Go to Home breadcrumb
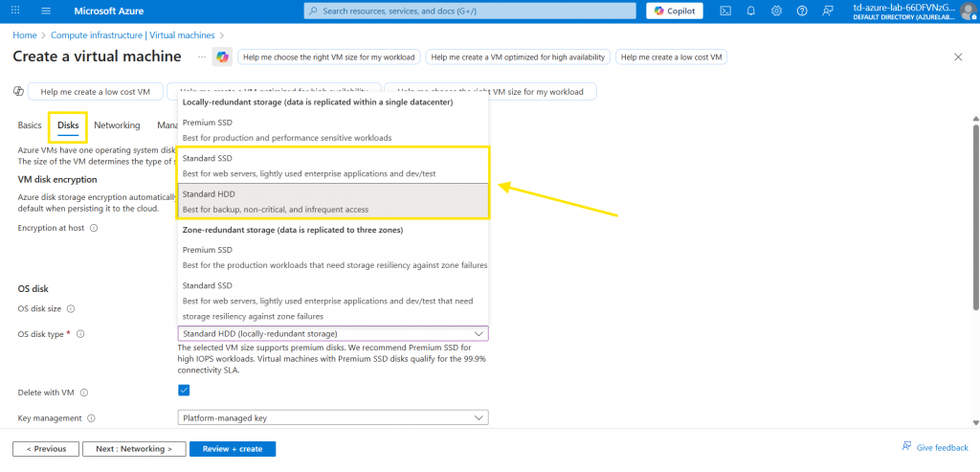The image size is (980, 472). 24,35
